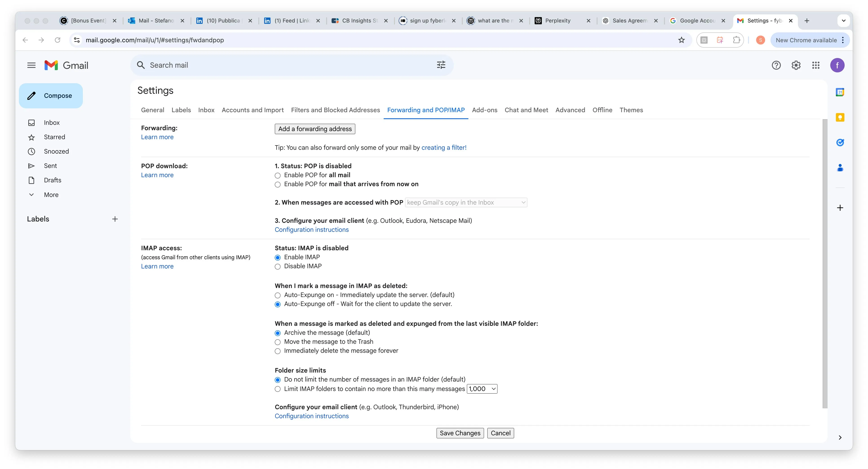Open the 1,000 messages limit dropdown

(x=482, y=389)
